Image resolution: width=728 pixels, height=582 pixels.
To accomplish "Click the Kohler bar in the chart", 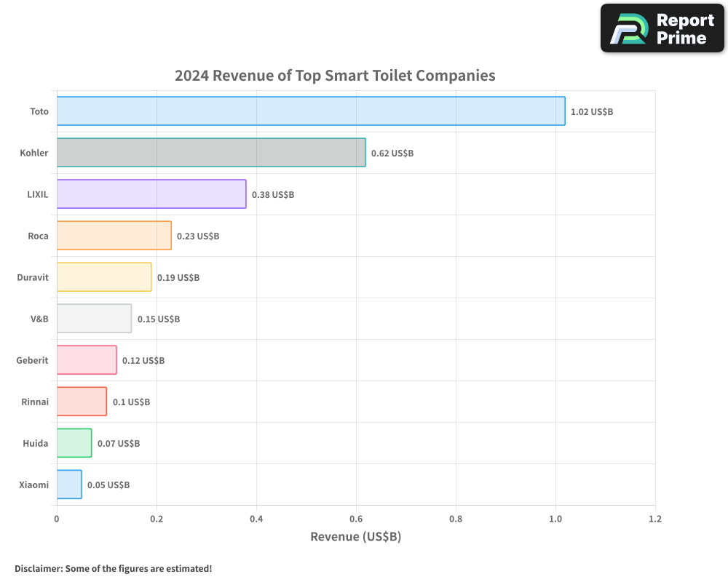I will [x=211, y=153].
